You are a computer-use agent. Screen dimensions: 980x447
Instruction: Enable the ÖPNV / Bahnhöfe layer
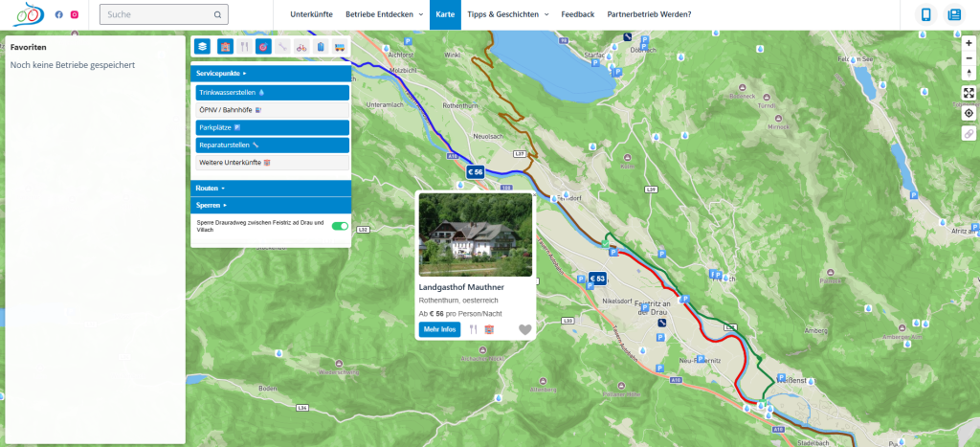[x=272, y=110]
